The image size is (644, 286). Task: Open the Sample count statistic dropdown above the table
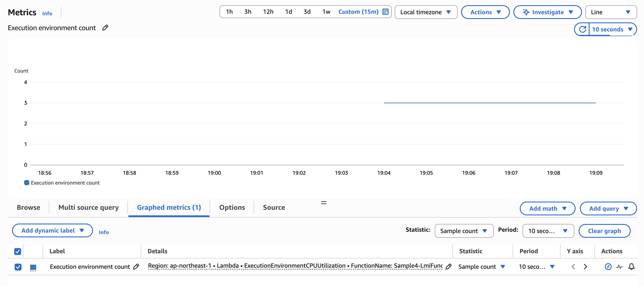[x=464, y=231]
